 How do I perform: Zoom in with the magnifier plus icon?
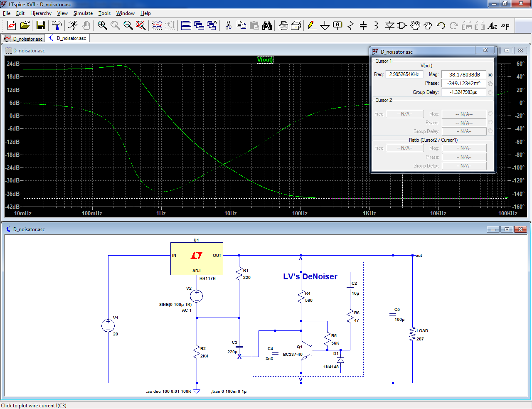coord(102,26)
